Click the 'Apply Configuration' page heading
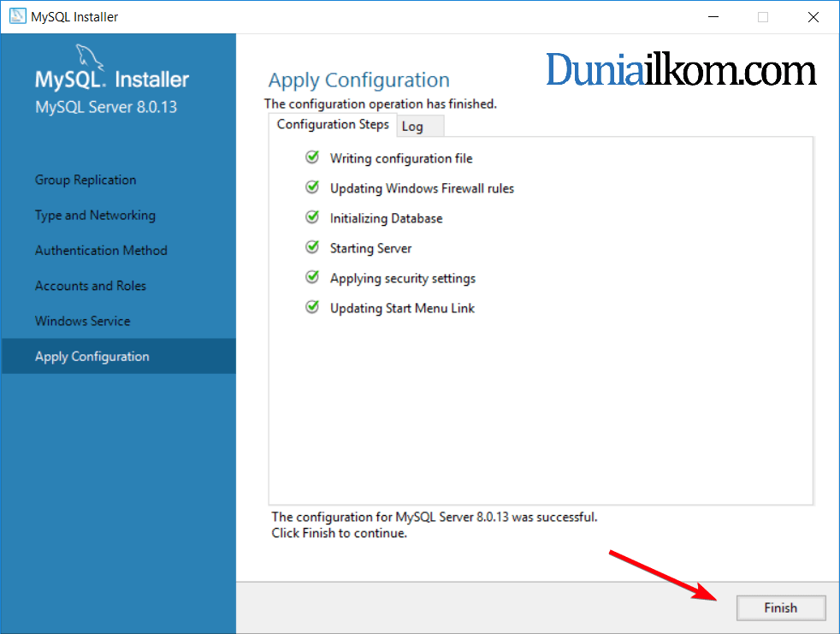Screen dimensions: 840x634 (359, 80)
